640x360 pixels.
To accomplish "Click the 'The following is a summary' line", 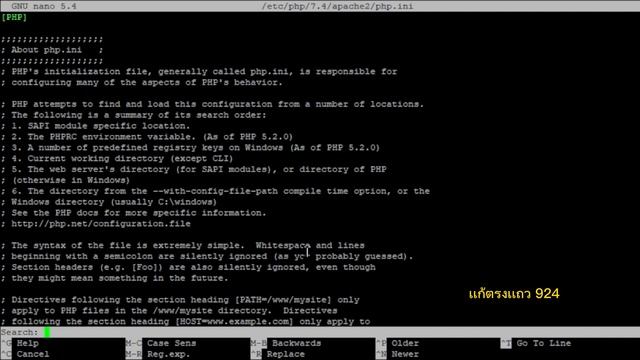I will click(133, 115).
